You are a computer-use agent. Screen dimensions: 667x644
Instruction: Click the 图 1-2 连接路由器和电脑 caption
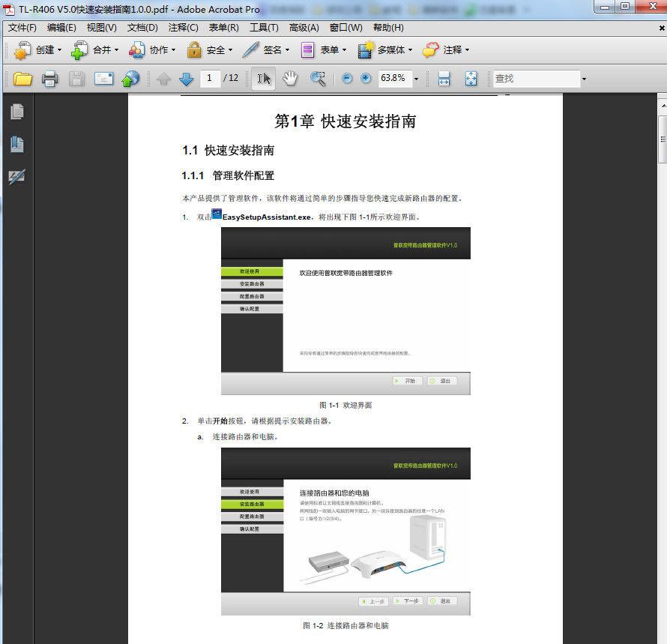click(345, 626)
